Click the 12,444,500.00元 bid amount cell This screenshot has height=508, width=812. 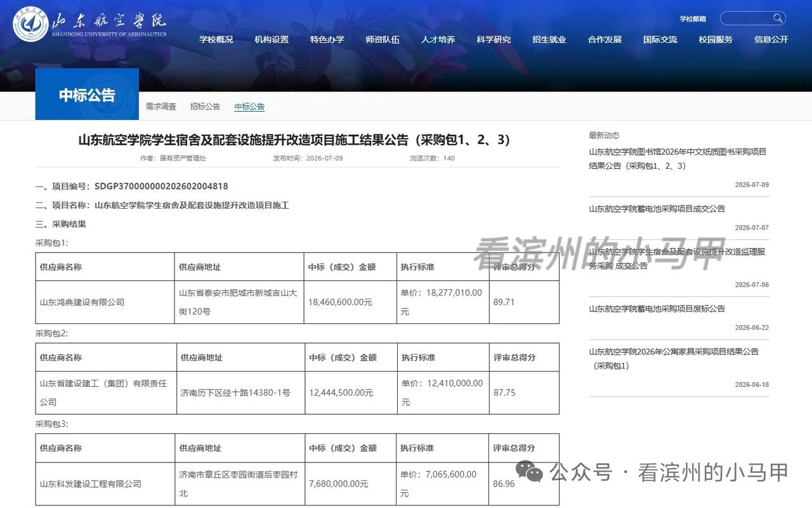pyautogui.click(x=351, y=393)
